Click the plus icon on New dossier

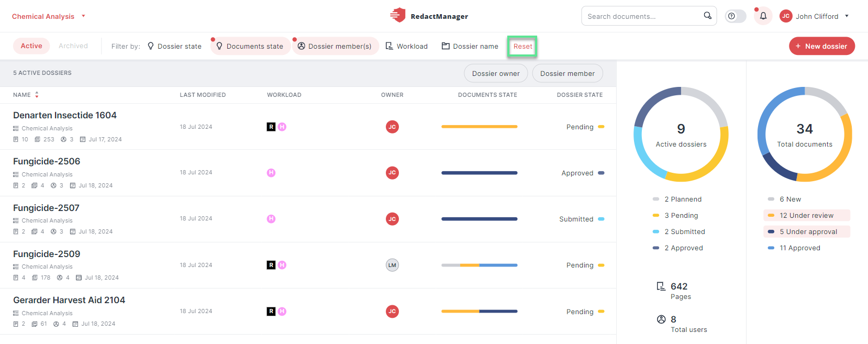798,46
